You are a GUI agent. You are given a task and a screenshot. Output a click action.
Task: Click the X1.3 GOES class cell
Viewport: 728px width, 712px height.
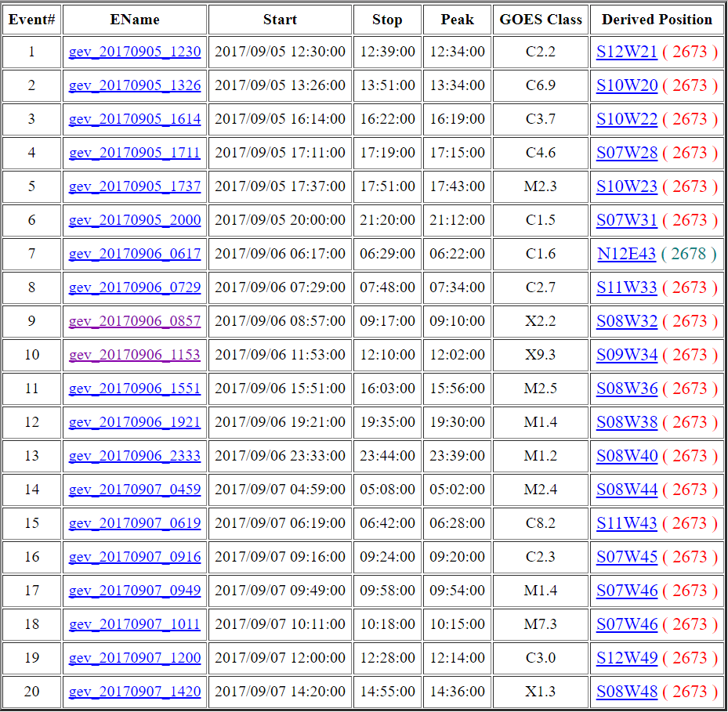click(541, 691)
